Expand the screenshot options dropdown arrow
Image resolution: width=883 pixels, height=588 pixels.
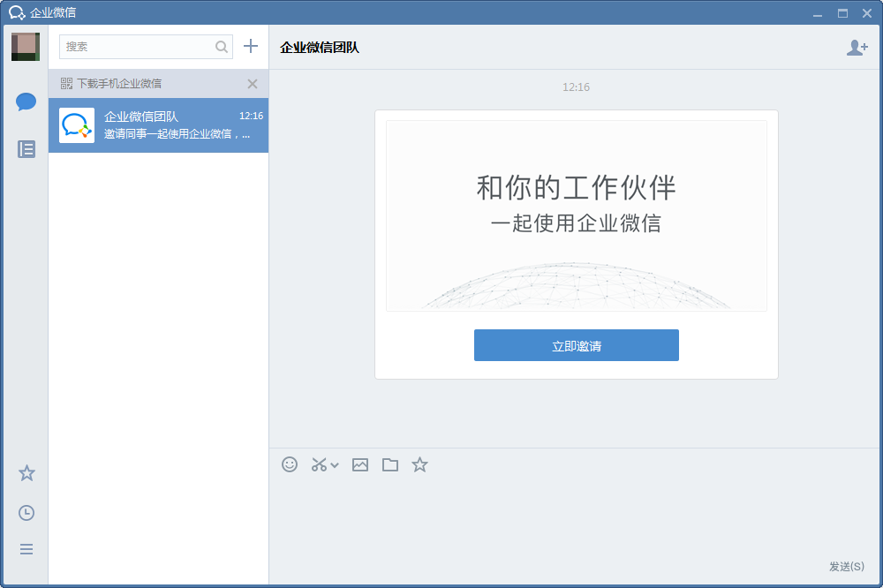click(x=335, y=465)
